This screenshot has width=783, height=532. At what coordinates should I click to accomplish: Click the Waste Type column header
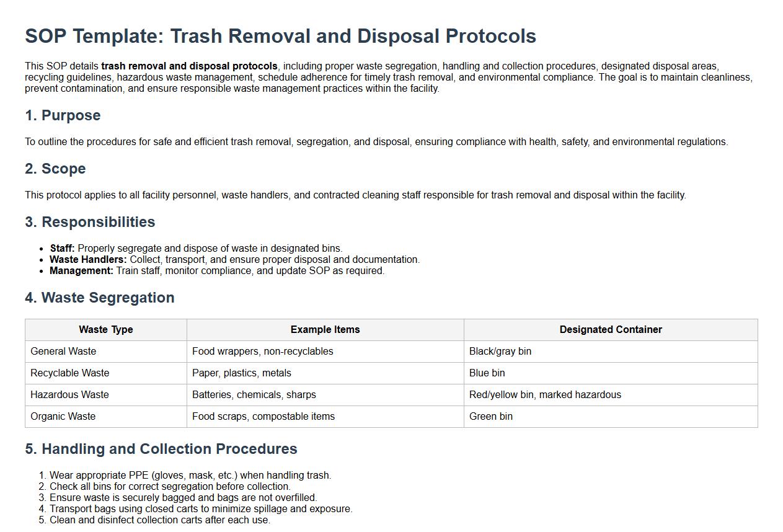pos(105,330)
